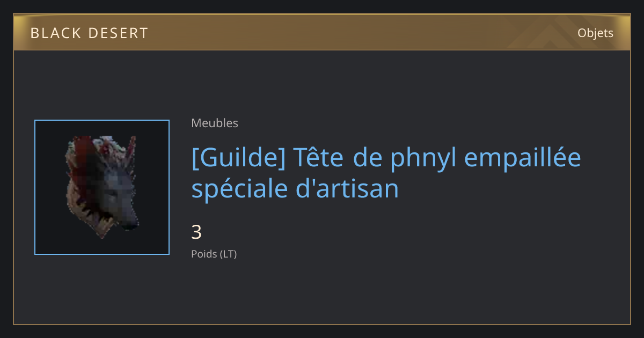644x338 pixels.
Task: Switch to the Objets section label
Action: pos(595,33)
